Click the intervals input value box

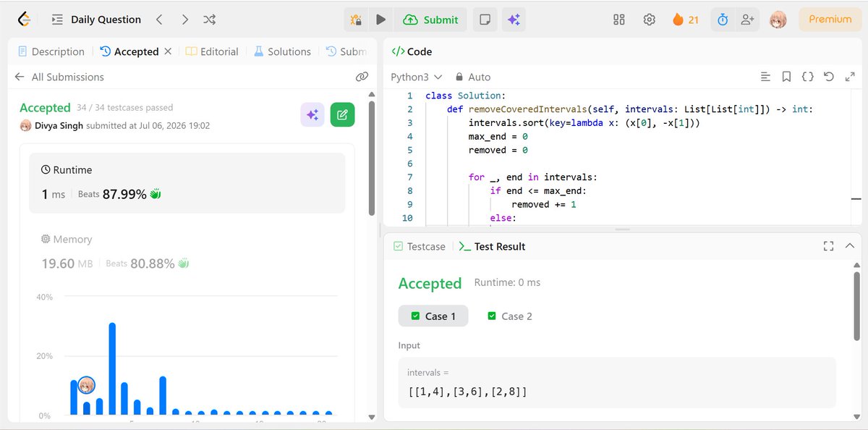click(617, 382)
